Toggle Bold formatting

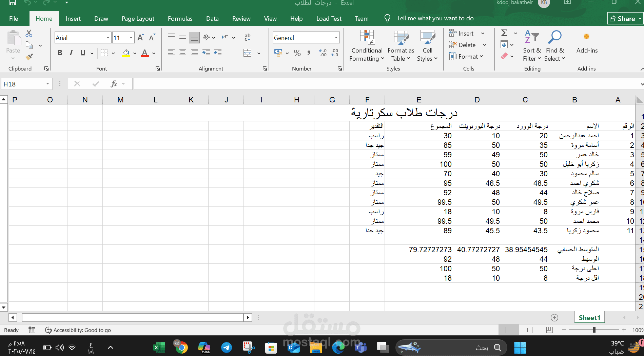(60, 53)
